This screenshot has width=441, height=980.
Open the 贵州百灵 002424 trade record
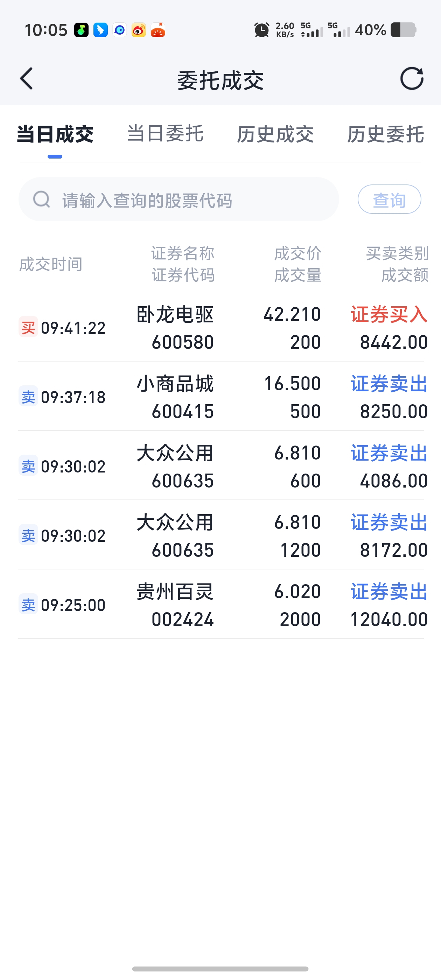tap(221, 605)
